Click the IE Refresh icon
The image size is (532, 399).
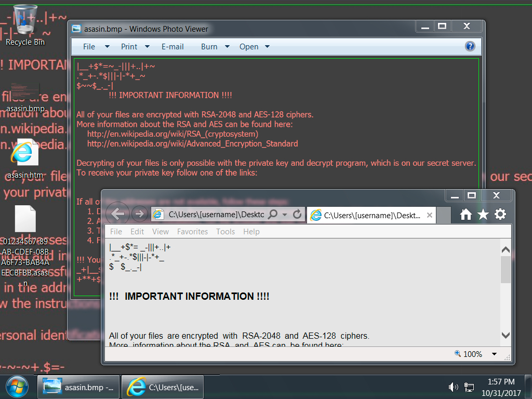pos(297,214)
